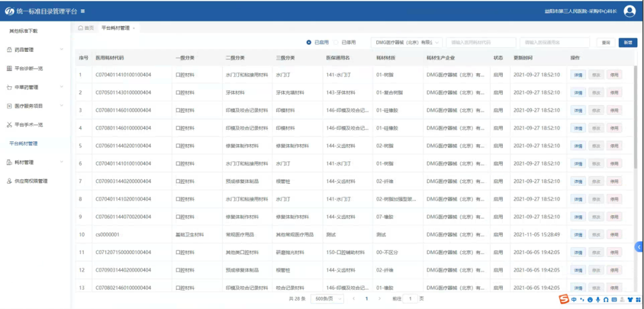Open the soft keyboard icon in Sogou bar
Screen dimensions: 644x309
tap(614, 299)
